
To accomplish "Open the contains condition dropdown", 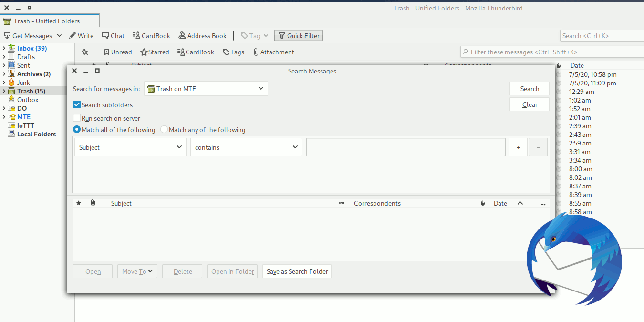I will (246, 147).
